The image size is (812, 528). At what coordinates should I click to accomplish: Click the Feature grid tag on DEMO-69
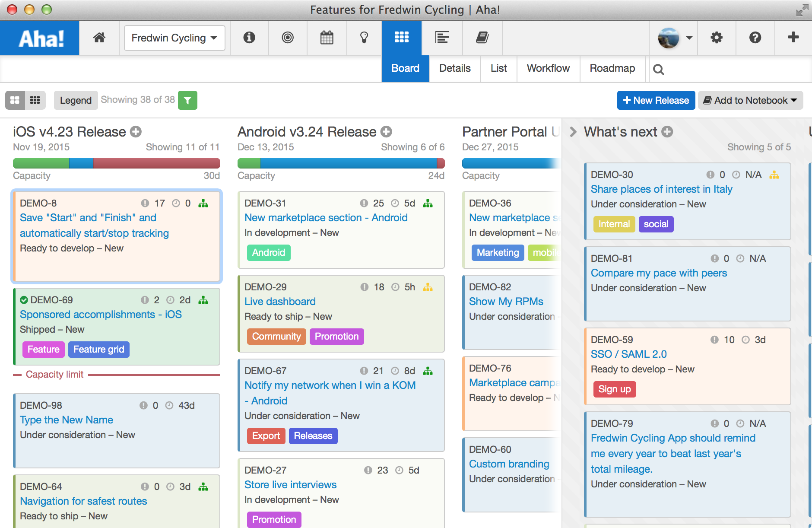tap(98, 350)
